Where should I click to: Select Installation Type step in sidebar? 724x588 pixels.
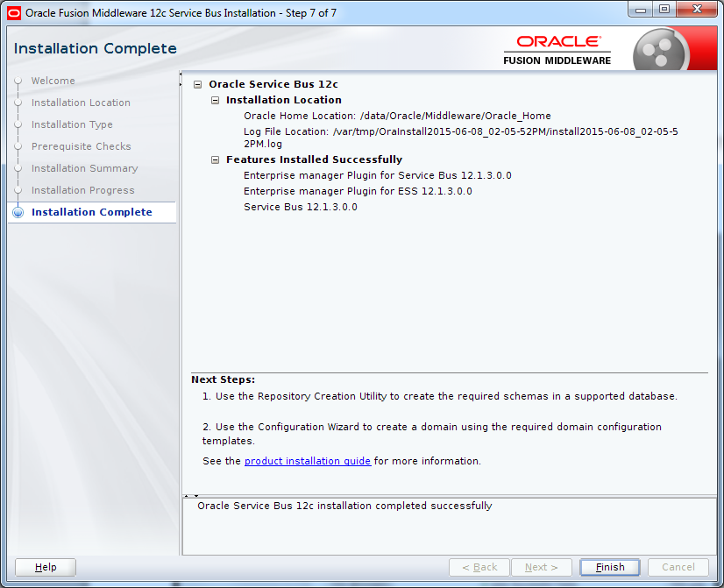click(x=72, y=124)
